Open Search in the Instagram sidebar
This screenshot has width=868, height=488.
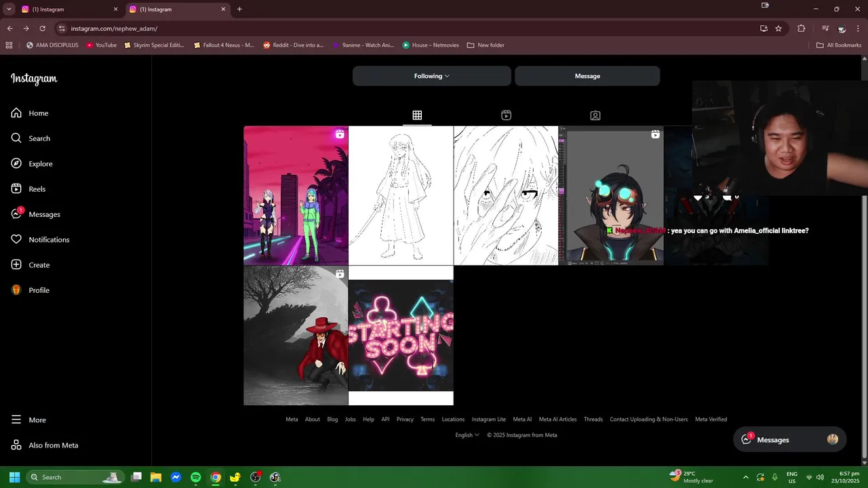(x=31, y=138)
